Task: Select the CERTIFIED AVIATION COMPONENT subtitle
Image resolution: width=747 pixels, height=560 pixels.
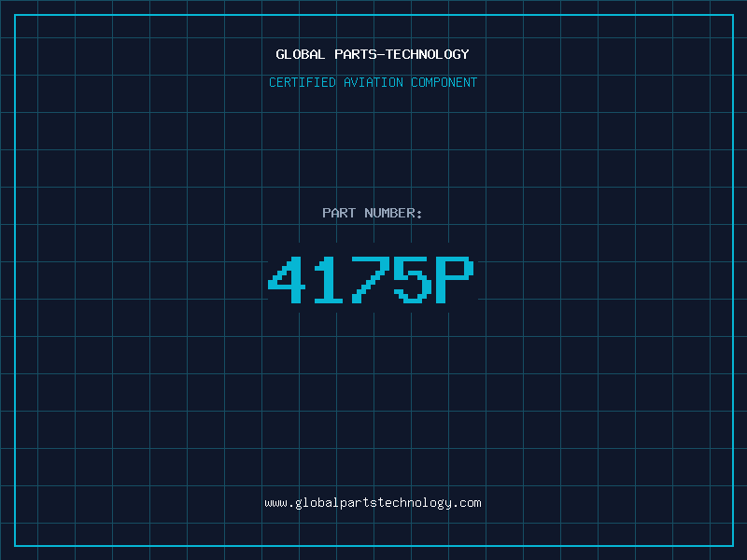Action: (x=373, y=82)
